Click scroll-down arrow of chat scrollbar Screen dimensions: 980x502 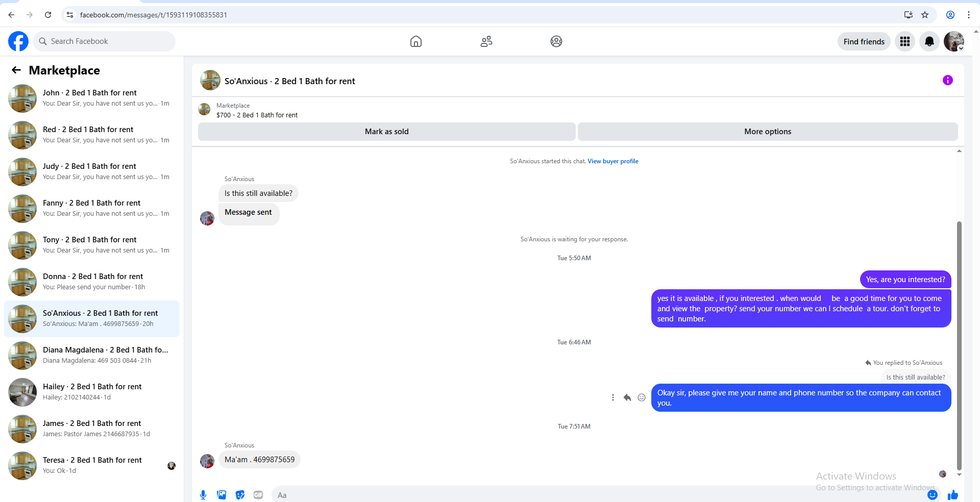959,474
